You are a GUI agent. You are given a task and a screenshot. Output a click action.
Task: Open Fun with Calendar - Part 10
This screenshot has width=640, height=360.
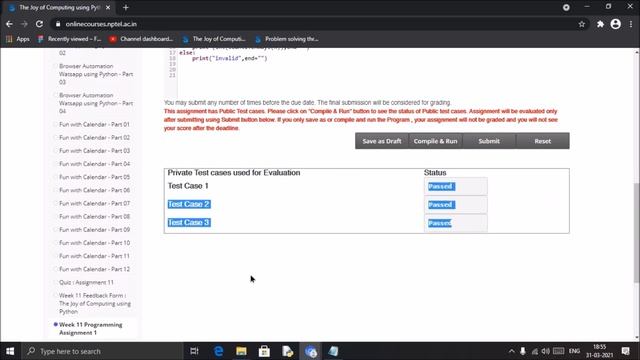click(94, 243)
